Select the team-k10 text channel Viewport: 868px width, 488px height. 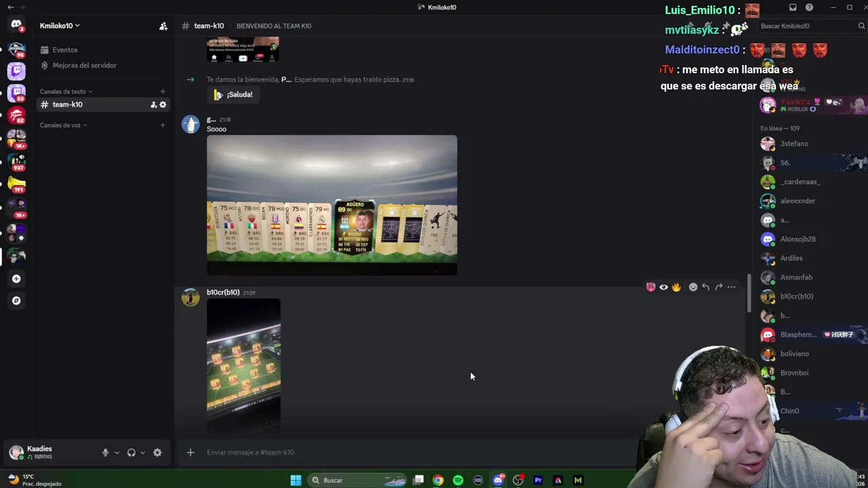(103, 104)
